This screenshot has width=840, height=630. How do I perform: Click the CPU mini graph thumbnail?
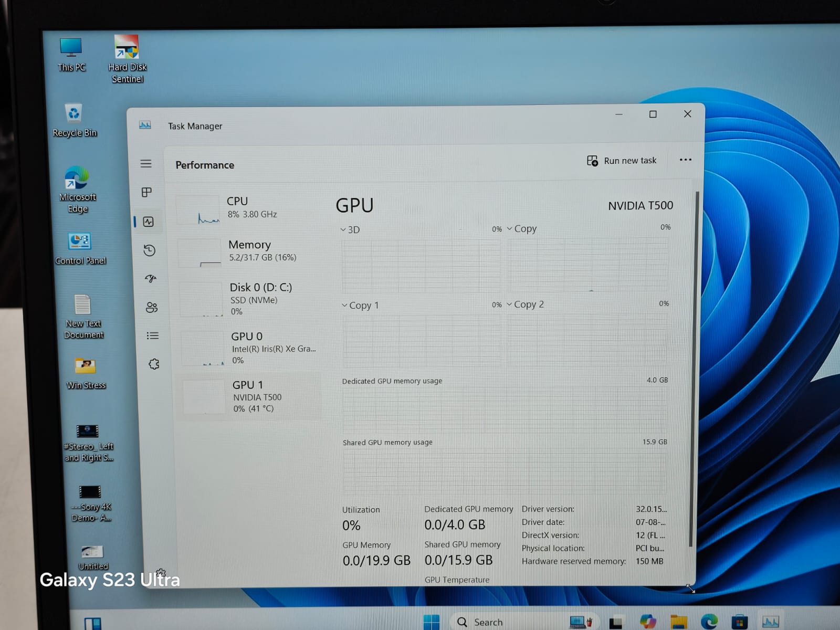pyautogui.click(x=198, y=209)
